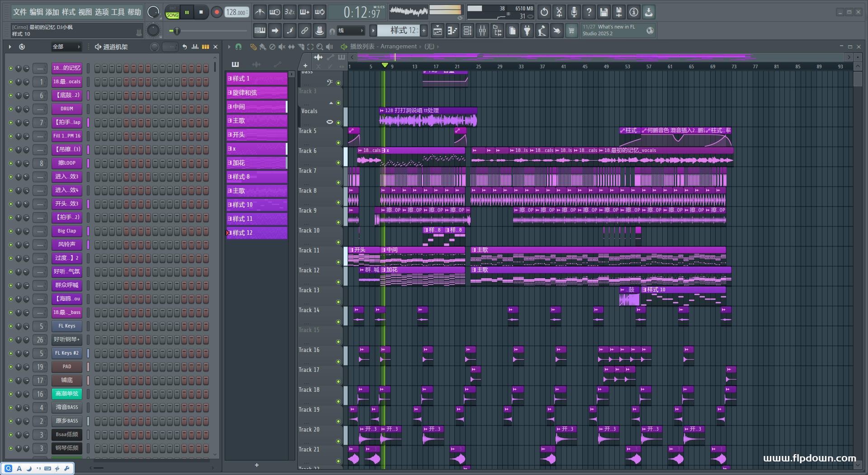Select the 旋律和弦 pattern in picker
Viewport: 868px width, 475px height.
point(256,93)
